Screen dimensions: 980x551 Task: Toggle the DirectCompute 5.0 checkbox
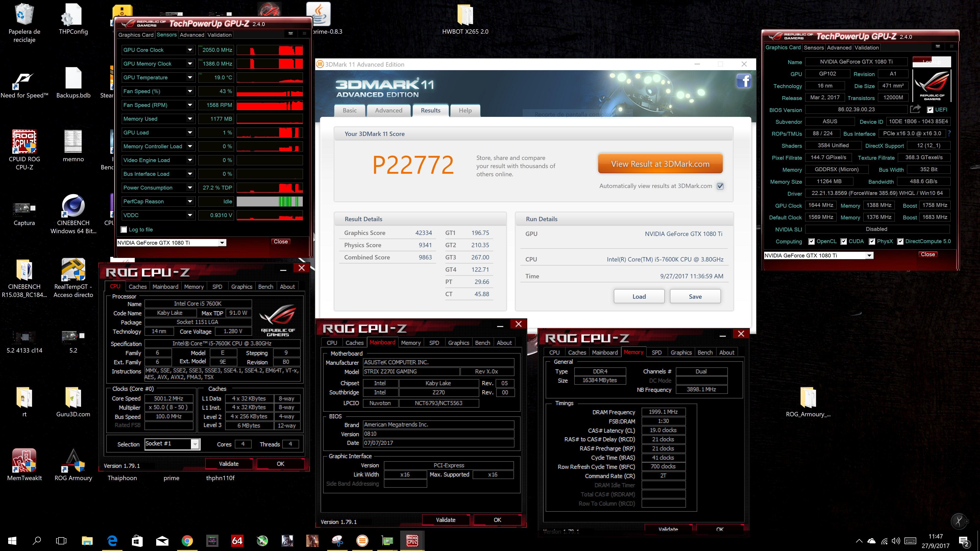point(900,242)
